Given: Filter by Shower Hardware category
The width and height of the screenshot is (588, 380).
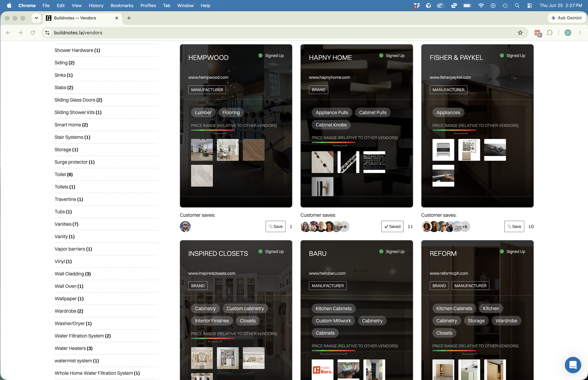Looking at the screenshot, I should coord(77,50).
